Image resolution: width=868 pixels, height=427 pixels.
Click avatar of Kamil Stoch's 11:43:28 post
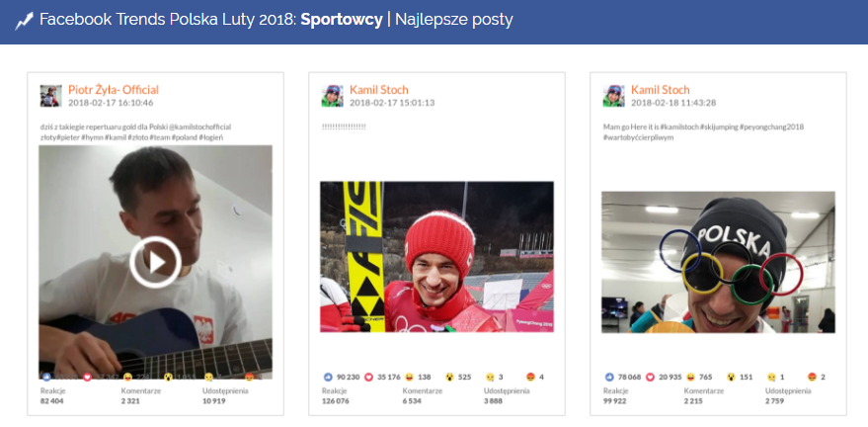point(614,96)
